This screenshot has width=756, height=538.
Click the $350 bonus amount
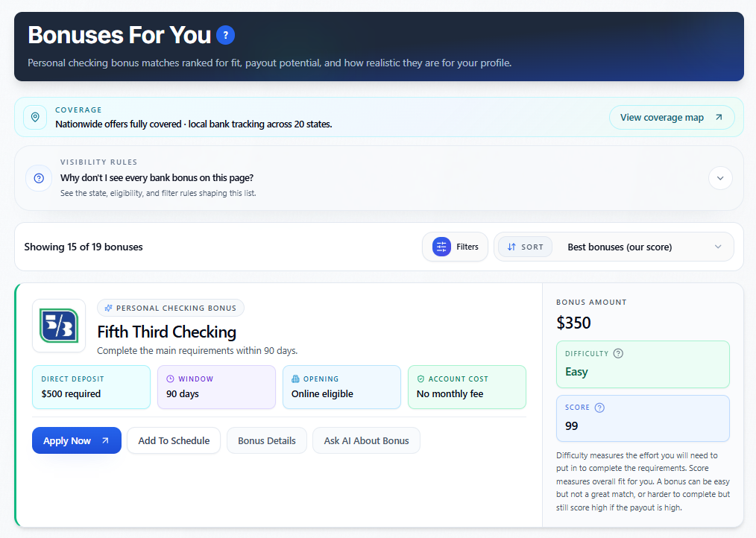coord(574,323)
